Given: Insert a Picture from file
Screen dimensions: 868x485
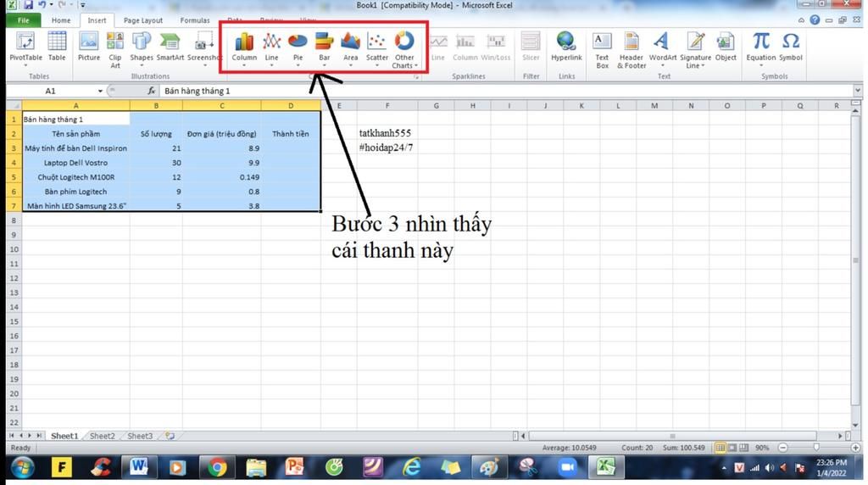Looking at the screenshot, I should (88, 47).
